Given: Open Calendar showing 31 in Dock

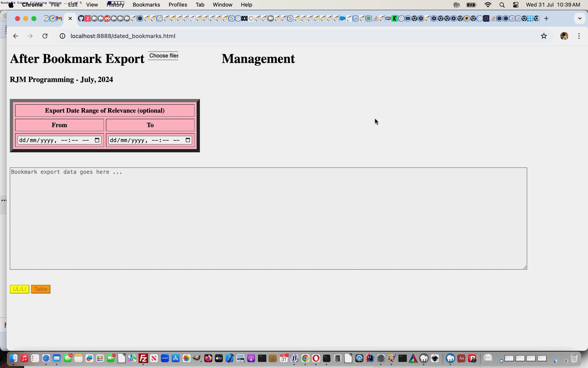Looking at the screenshot, I should click(x=284, y=358).
